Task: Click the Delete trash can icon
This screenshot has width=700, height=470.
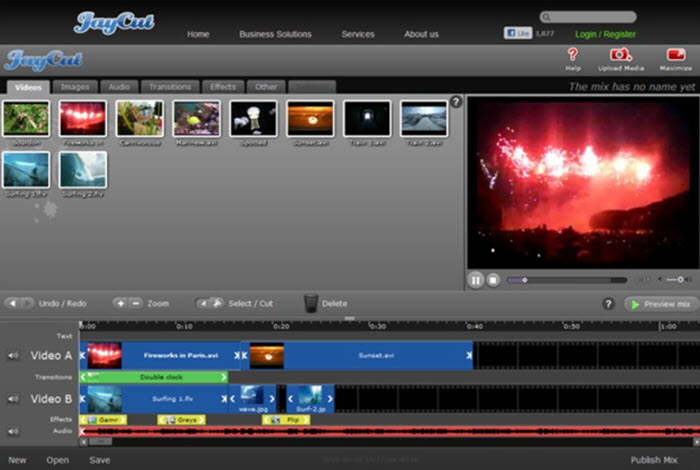Action: coord(311,303)
